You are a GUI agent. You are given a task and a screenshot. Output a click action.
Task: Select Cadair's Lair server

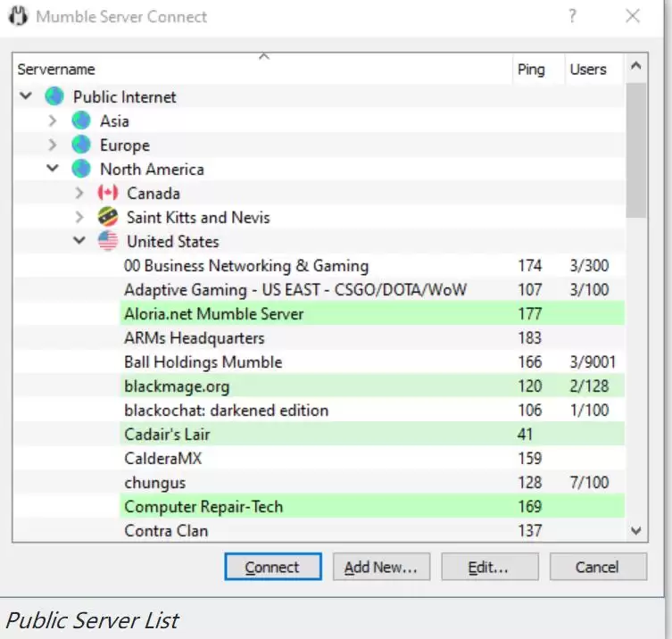(x=372, y=434)
